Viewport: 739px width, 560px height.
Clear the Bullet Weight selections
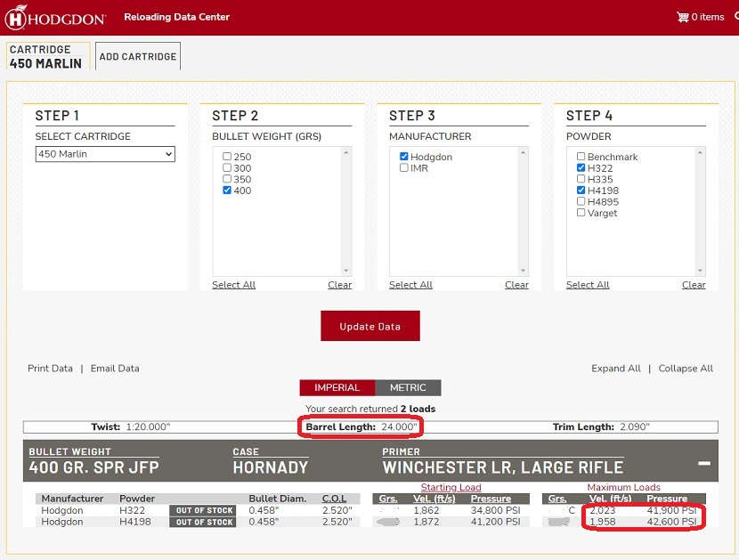coord(340,285)
